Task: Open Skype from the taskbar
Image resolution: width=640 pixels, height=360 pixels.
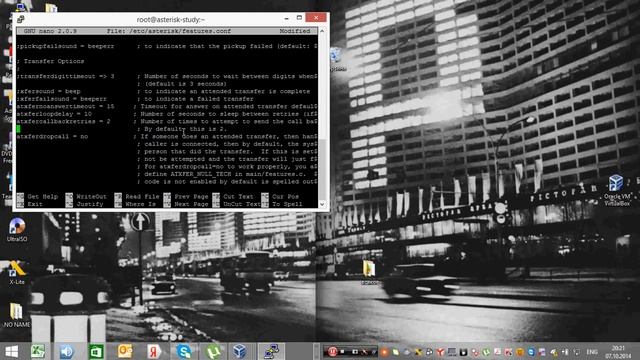Action: click(x=184, y=351)
